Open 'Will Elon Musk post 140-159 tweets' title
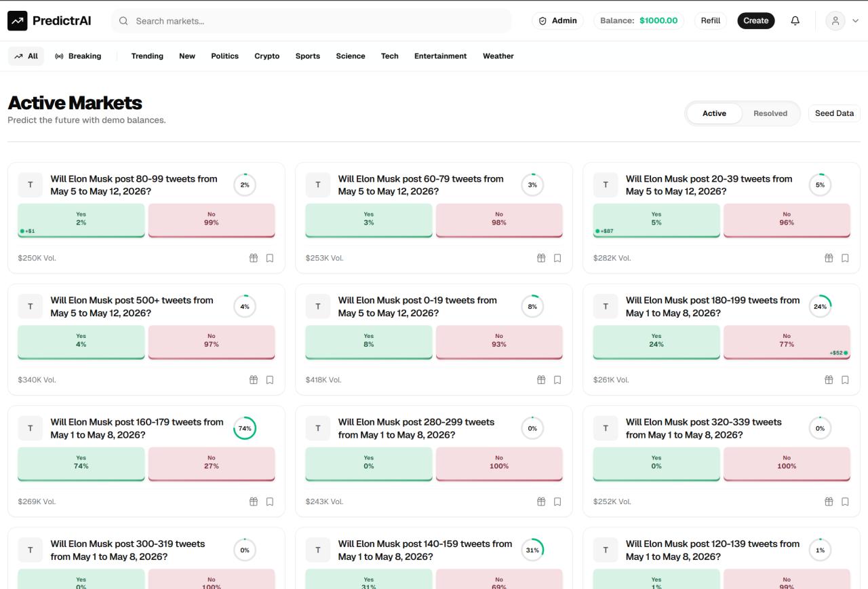Viewport: 868px width, 589px height. 425,550
